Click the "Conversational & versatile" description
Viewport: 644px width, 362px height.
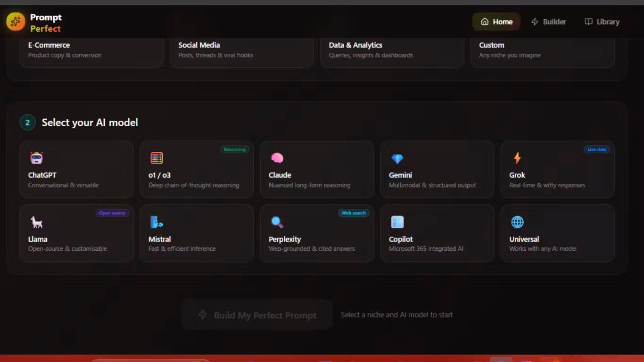click(64, 185)
